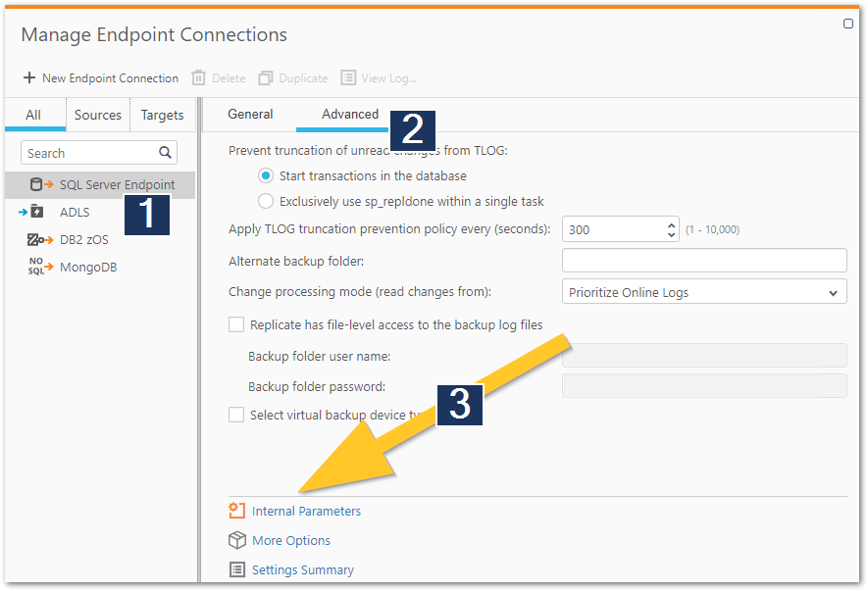This screenshot has height=591, width=868.
Task: Click the Delete trash icon
Action: point(199,78)
